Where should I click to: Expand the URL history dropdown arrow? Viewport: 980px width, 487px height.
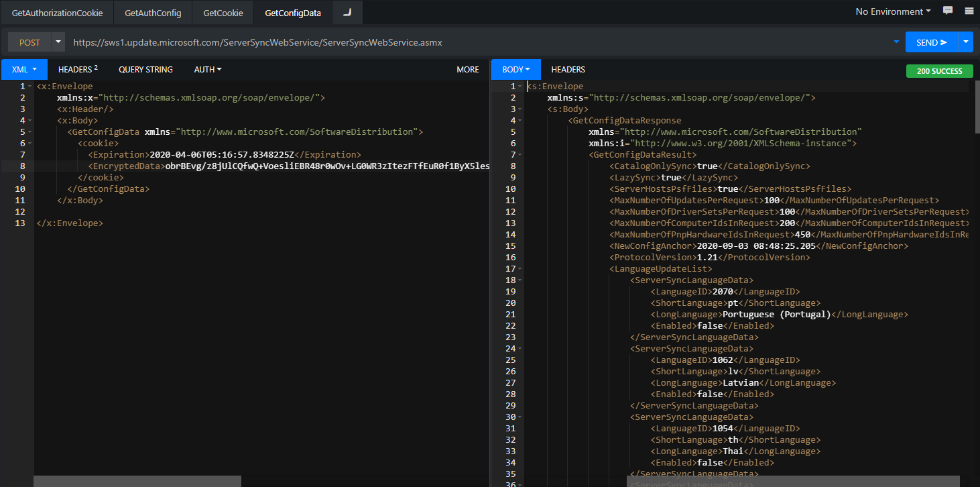896,42
